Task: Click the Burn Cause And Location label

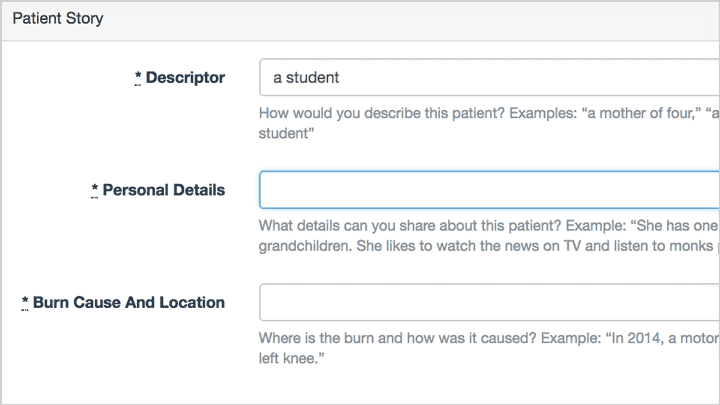Action: pos(128,302)
